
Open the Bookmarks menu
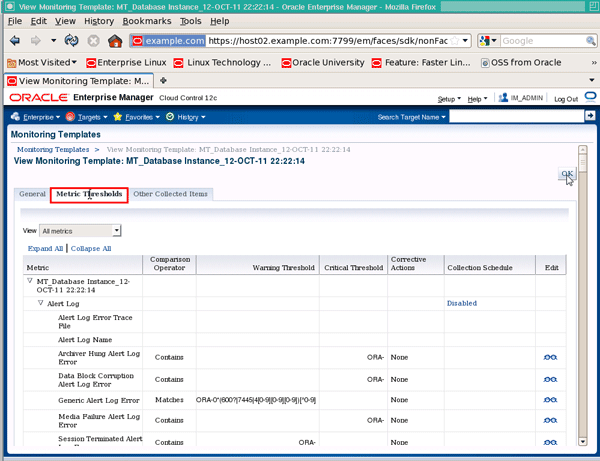[x=147, y=21]
